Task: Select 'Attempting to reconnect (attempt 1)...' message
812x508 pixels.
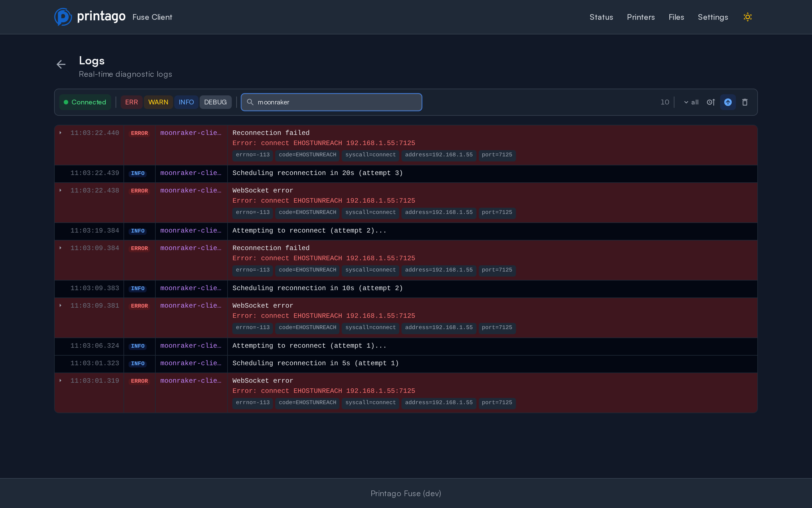Action: tap(309, 346)
